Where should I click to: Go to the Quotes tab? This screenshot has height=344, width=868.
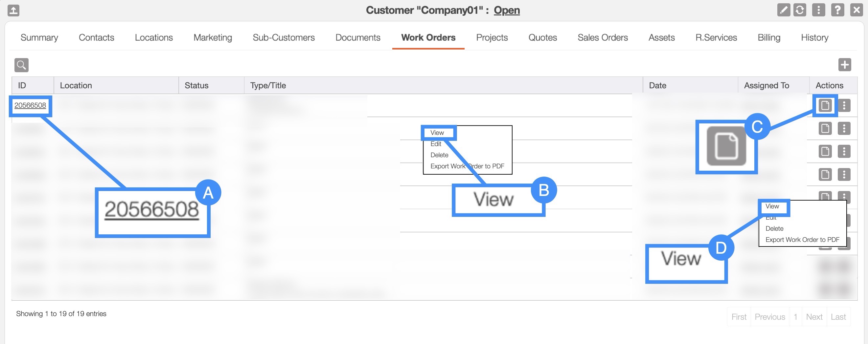coord(542,37)
